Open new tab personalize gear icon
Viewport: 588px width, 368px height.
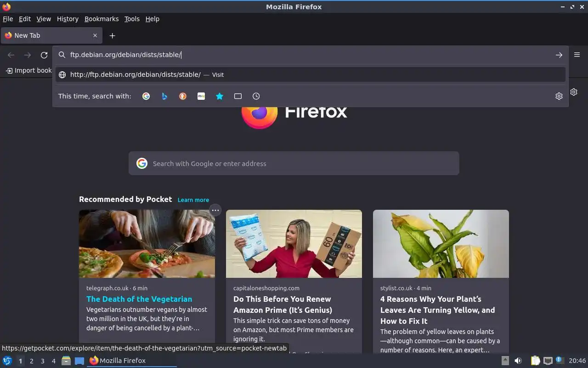(574, 92)
